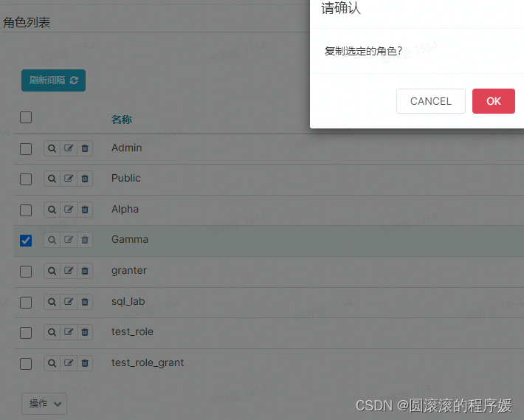This screenshot has height=420, width=524.
Task: Confirm with the red OK button
Action: tap(494, 101)
